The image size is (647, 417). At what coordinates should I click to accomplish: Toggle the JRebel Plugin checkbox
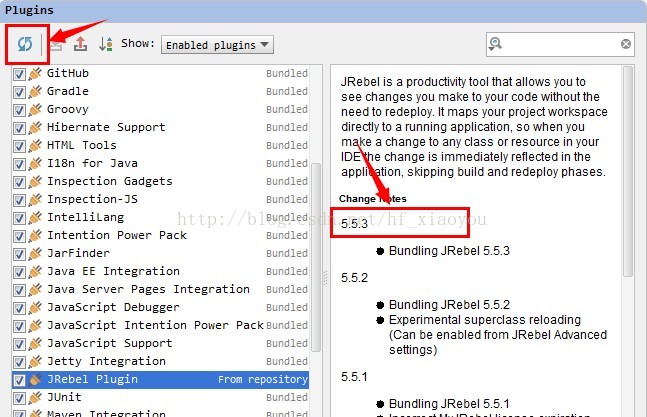point(19,380)
